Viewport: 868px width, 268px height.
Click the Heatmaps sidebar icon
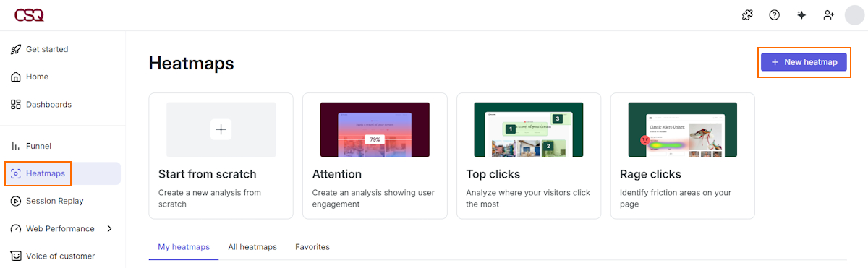click(x=16, y=173)
